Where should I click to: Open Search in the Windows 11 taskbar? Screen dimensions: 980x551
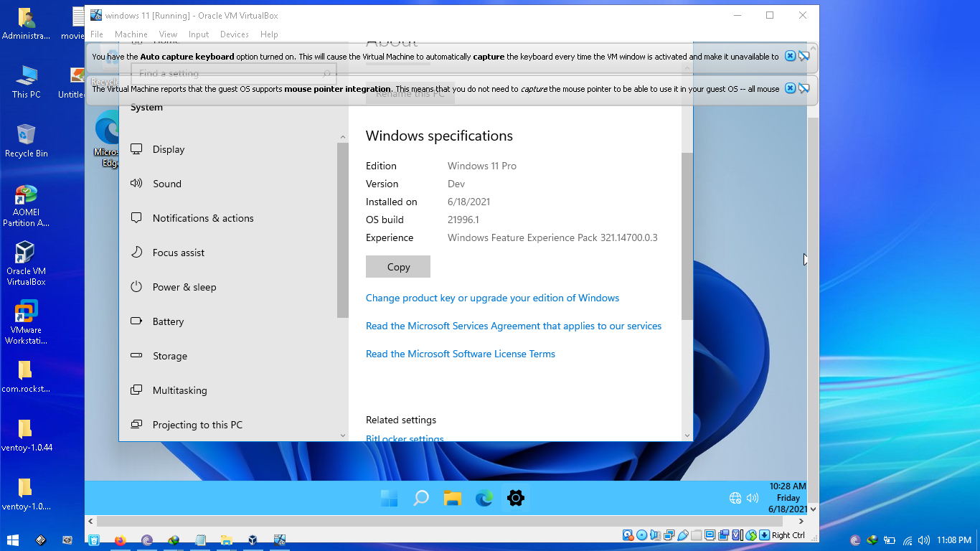pyautogui.click(x=421, y=498)
